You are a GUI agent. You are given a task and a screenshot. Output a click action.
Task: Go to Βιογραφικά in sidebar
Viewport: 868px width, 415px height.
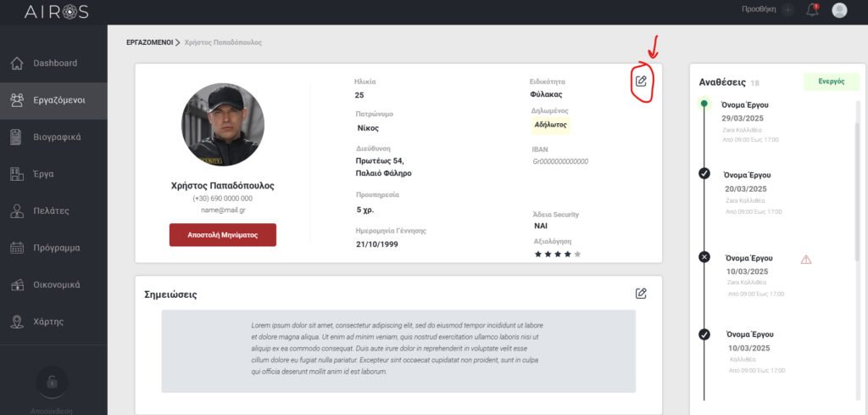[56, 136]
